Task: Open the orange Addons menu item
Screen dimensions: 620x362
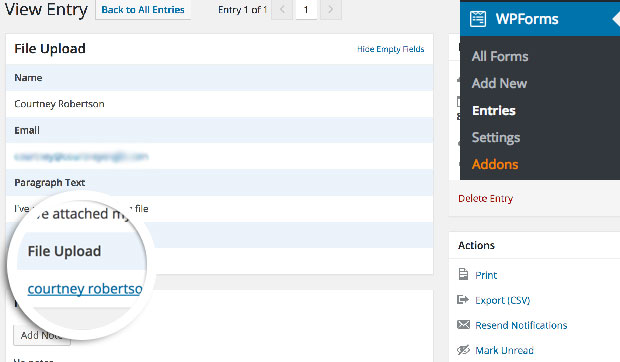Action: (495, 164)
